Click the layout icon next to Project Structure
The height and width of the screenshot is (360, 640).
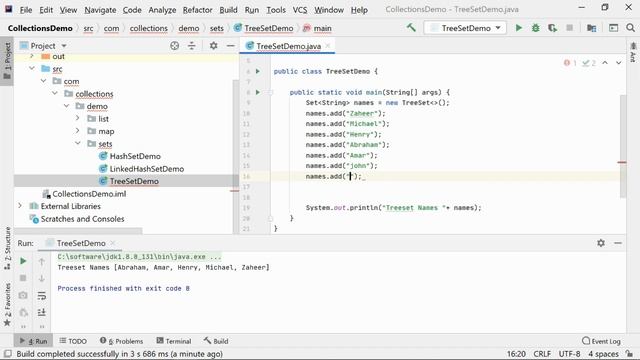[x=613, y=28]
